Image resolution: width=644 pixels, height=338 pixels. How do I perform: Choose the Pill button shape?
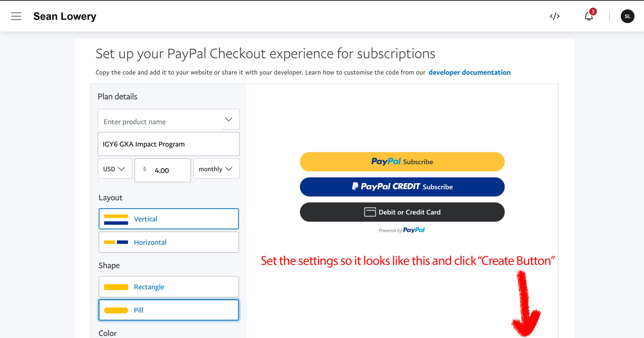click(169, 310)
